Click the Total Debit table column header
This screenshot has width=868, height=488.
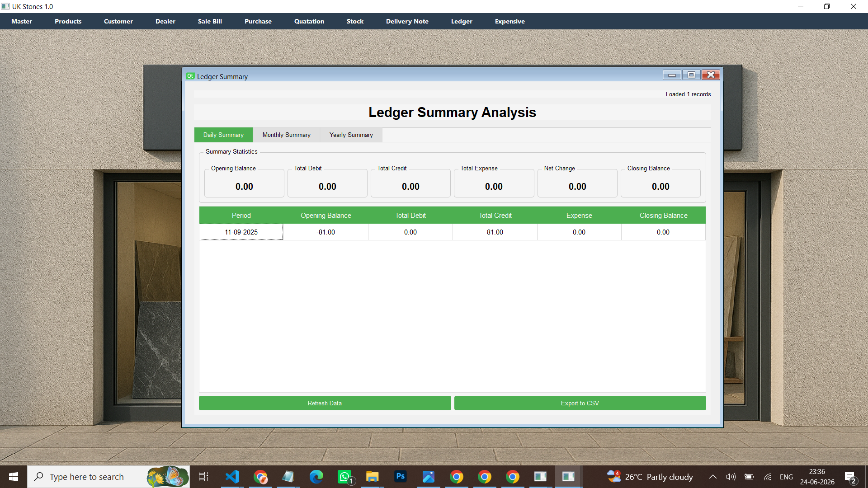(410, 216)
